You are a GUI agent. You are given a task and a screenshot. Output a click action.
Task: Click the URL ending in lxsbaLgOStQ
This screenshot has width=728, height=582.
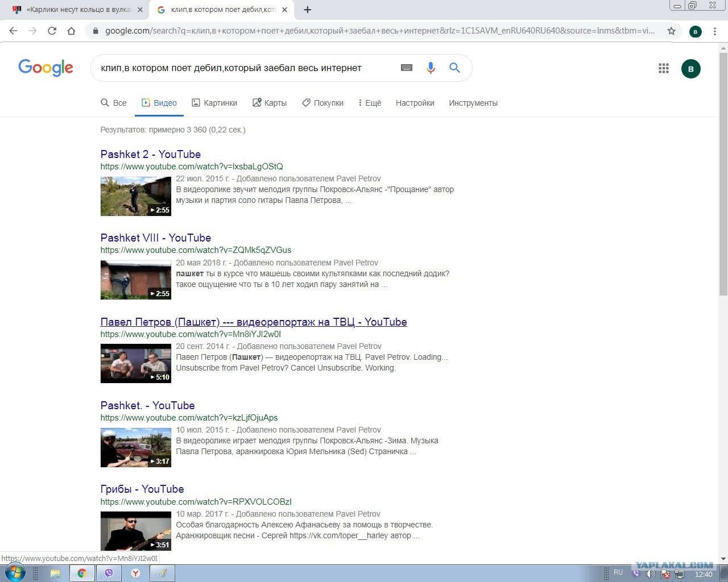[192, 167]
